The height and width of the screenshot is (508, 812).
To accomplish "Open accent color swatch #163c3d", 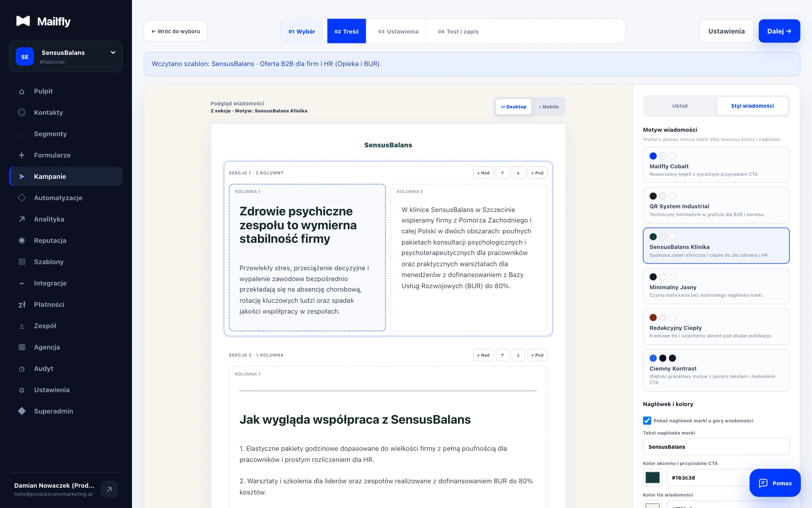I will (653, 478).
